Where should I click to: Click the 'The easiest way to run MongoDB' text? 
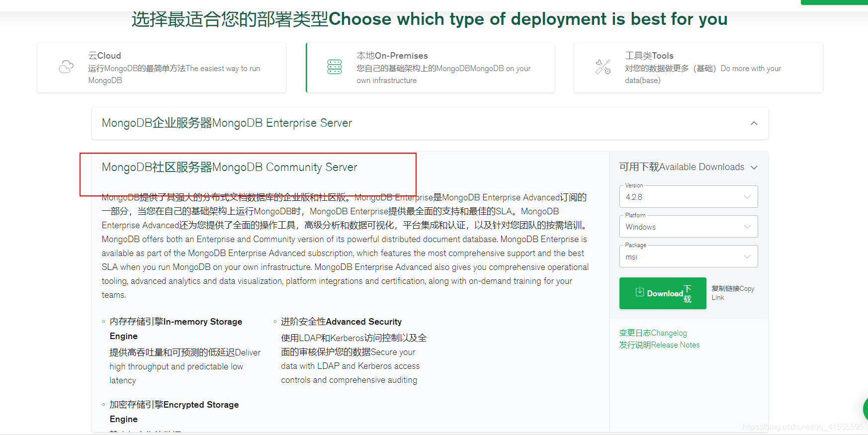click(174, 74)
